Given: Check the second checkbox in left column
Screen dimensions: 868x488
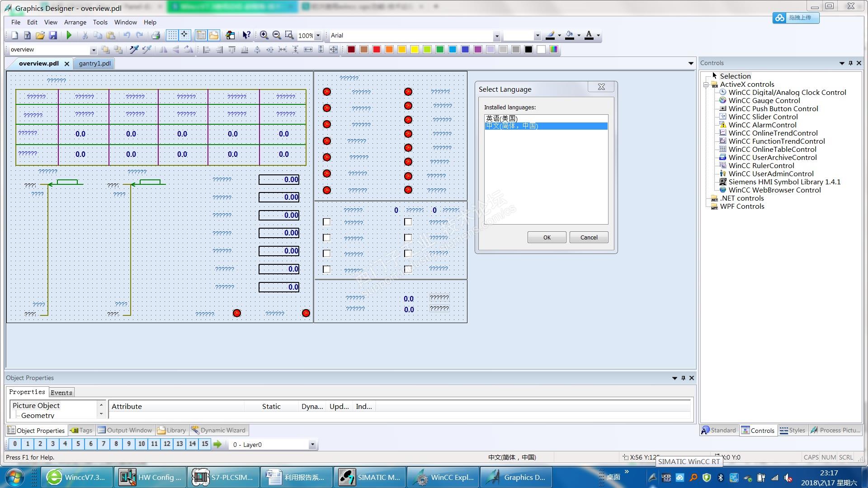Looking at the screenshot, I should 326,238.
